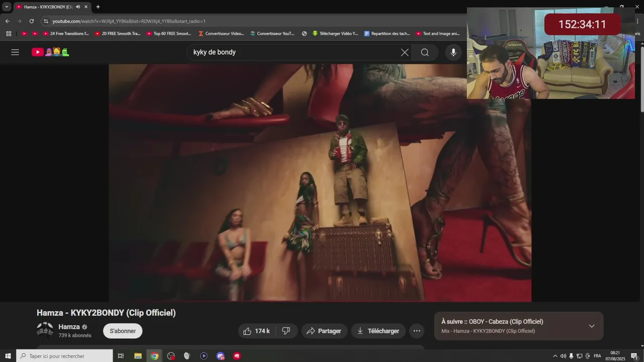
Task: Subscribe with the S'abonner button
Action: pos(123,331)
